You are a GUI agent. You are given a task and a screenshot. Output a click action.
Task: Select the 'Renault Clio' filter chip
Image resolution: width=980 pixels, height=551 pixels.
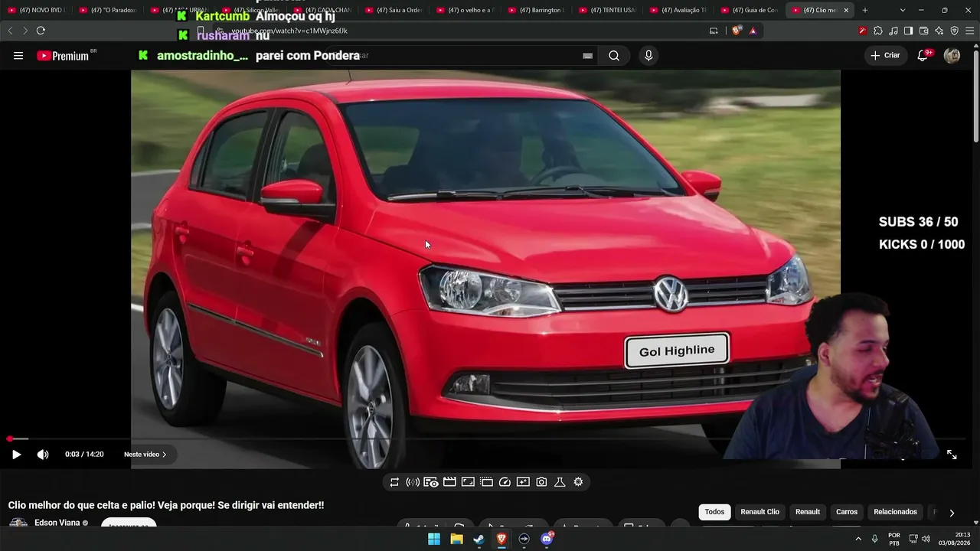[759, 512]
